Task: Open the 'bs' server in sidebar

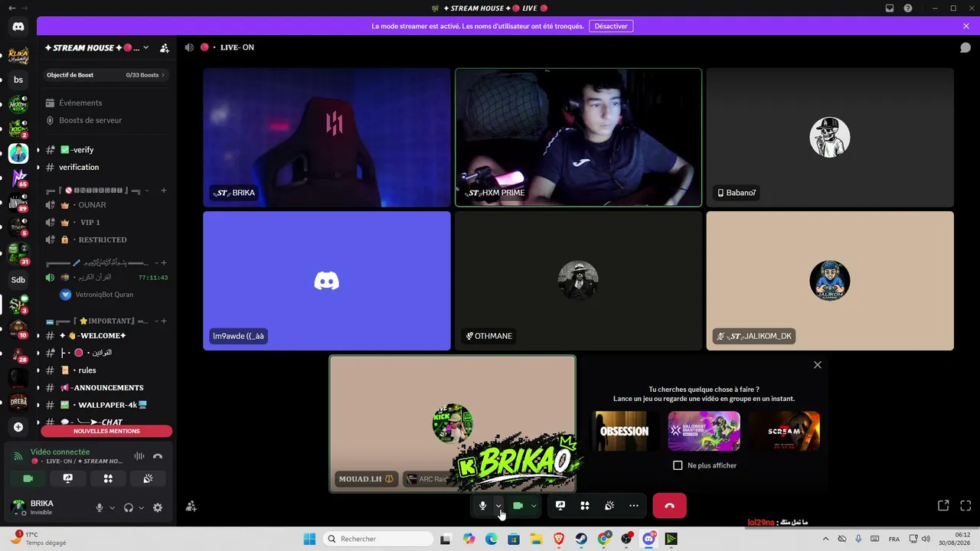Action: pos(18,80)
